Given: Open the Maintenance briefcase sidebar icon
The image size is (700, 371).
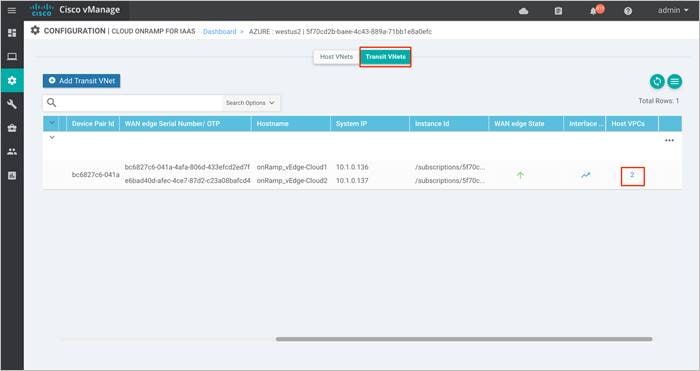Looking at the screenshot, I should click(x=12, y=128).
